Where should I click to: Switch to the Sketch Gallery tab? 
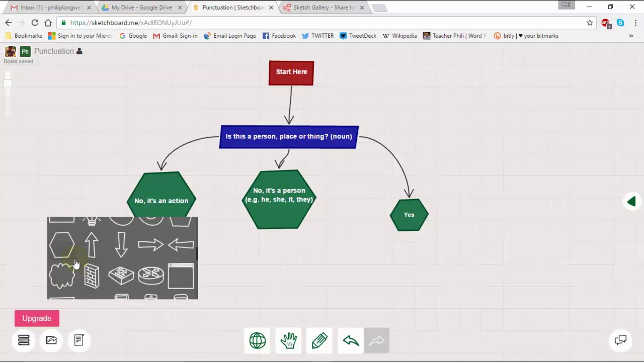(322, 8)
